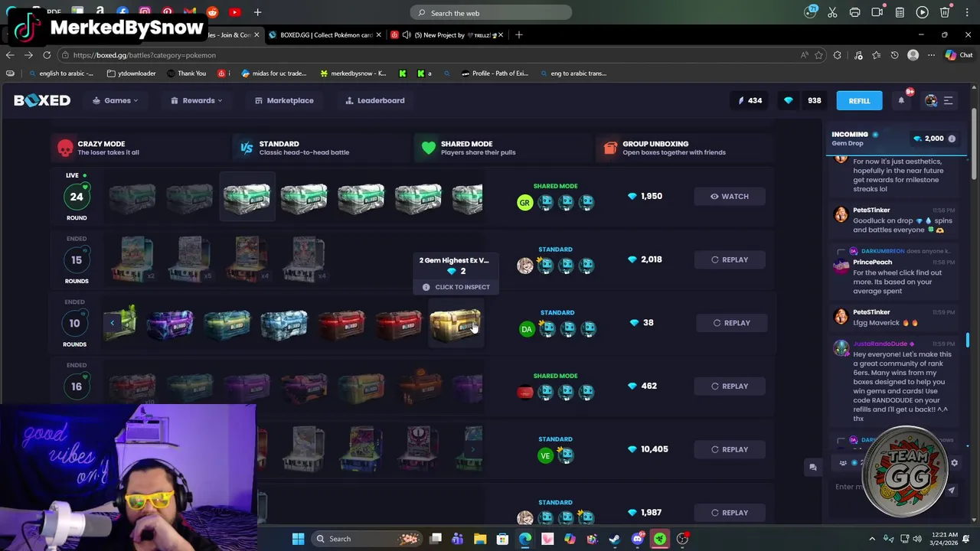This screenshot has width=980, height=551.
Task: Send chat message with arrow icon
Action: (951, 491)
